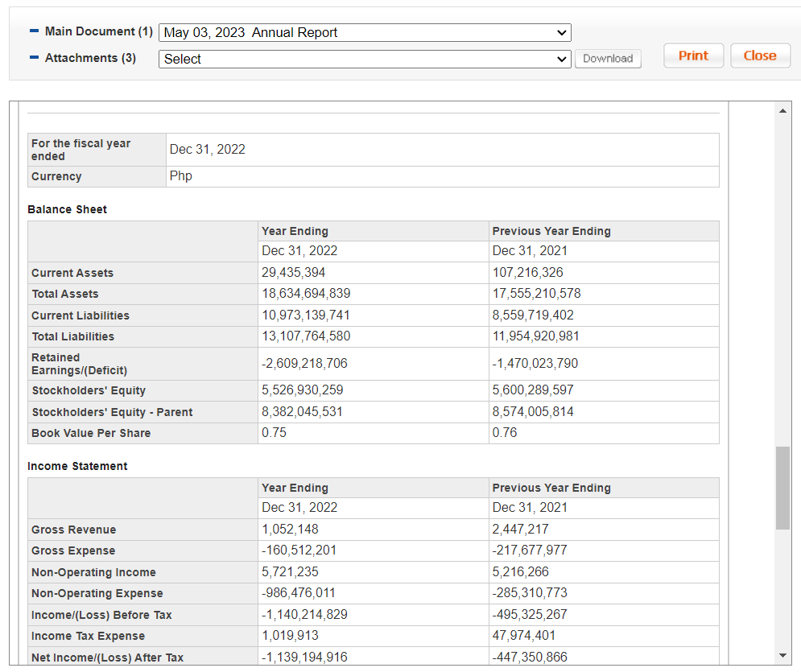The width and height of the screenshot is (801, 672).
Task: Select Stockholders' Equity - Parent 8,382,045,531
Action: pyautogui.click(x=303, y=411)
